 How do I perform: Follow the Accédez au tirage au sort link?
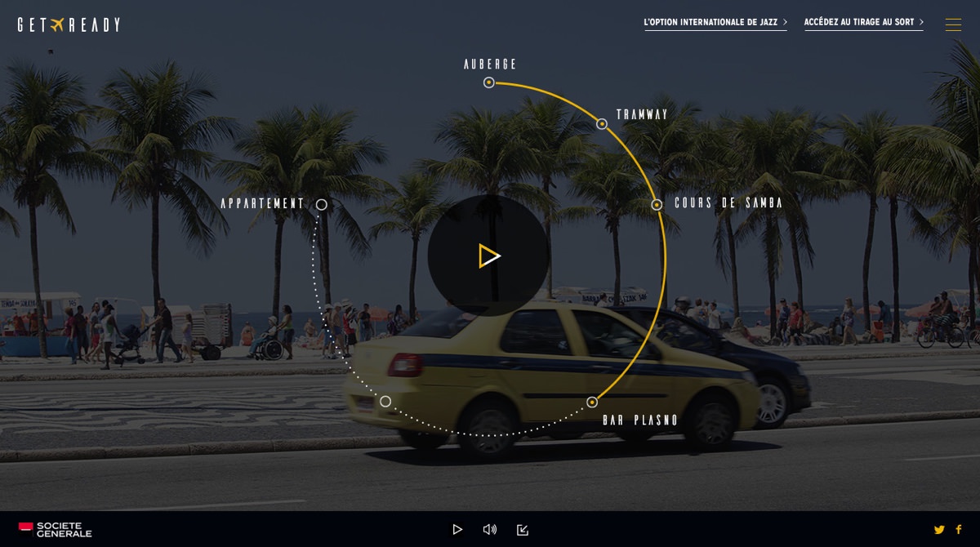[863, 23]
